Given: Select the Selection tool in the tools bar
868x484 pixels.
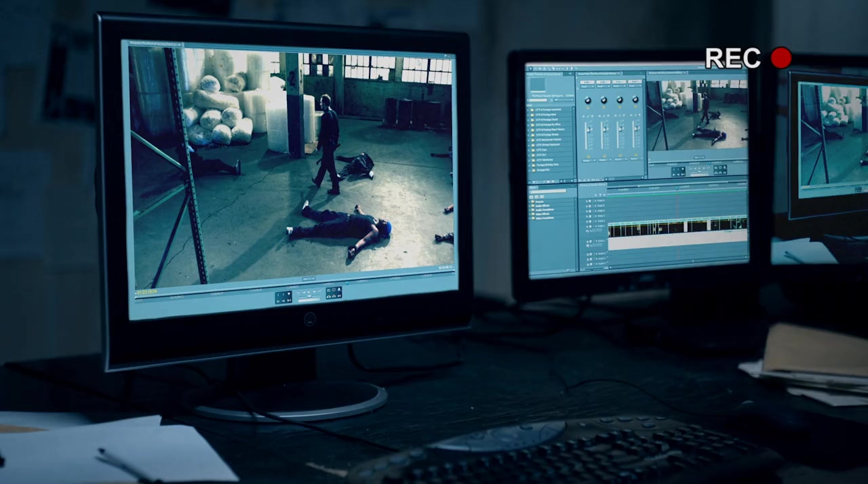Looking at the screenshot, I should click(532, 67).
